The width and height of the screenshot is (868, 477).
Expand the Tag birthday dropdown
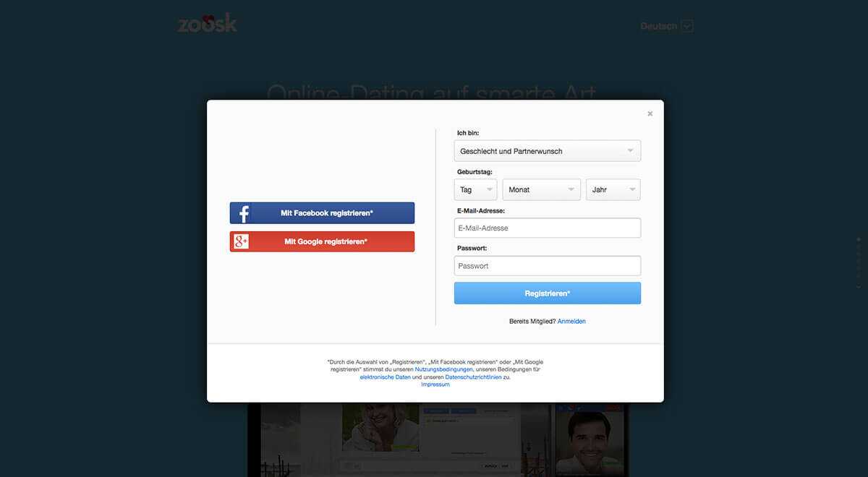475,189
